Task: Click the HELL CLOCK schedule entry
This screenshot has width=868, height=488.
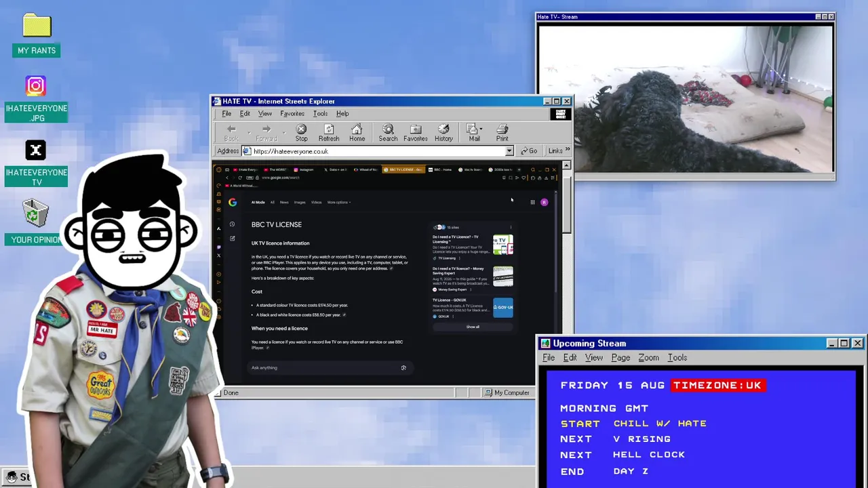Action: [649, 455]
